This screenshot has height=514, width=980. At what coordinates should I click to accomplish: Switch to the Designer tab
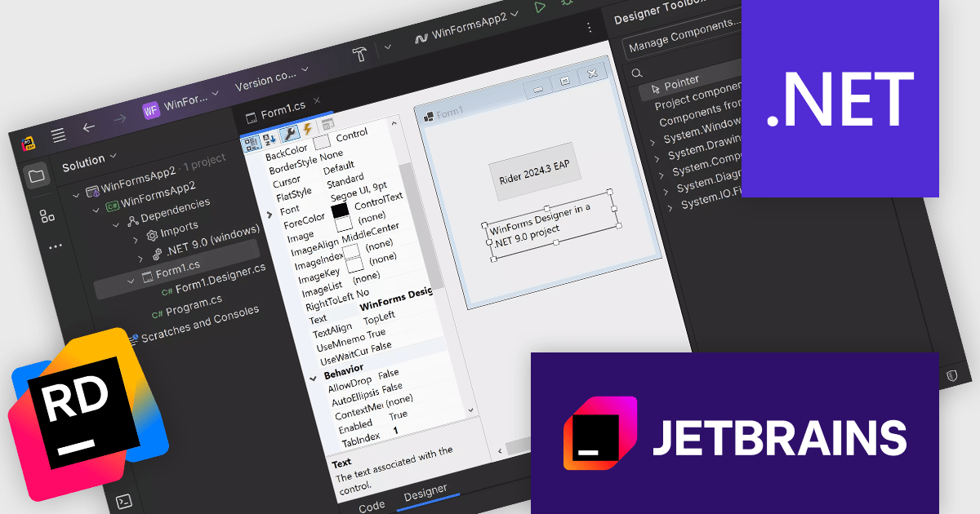tap(425, 492)
